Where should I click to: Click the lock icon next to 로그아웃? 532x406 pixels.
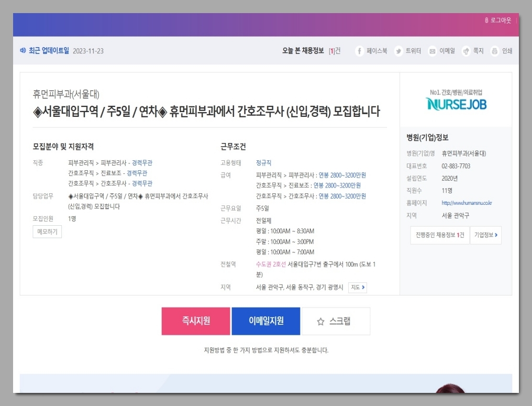pos(486,20)
